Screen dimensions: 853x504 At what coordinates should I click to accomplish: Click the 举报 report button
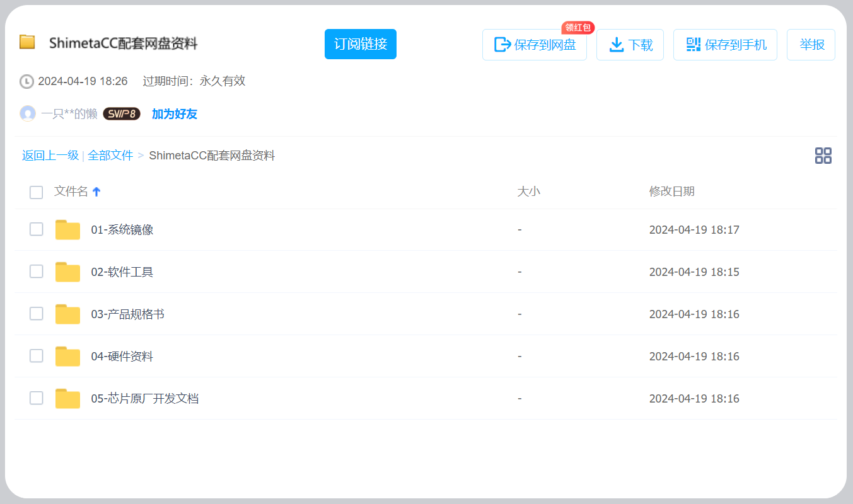point(811,45)
